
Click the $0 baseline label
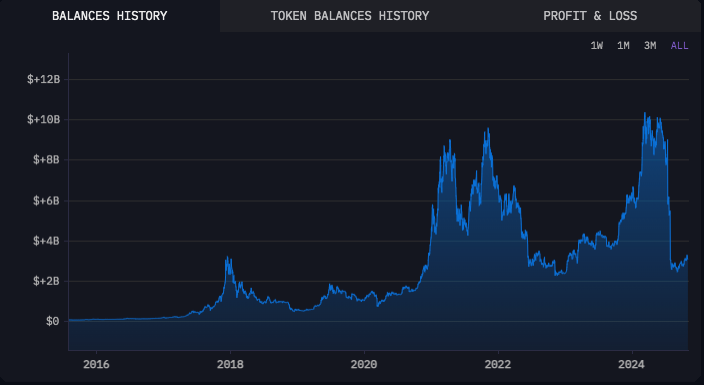coord(53,322)
